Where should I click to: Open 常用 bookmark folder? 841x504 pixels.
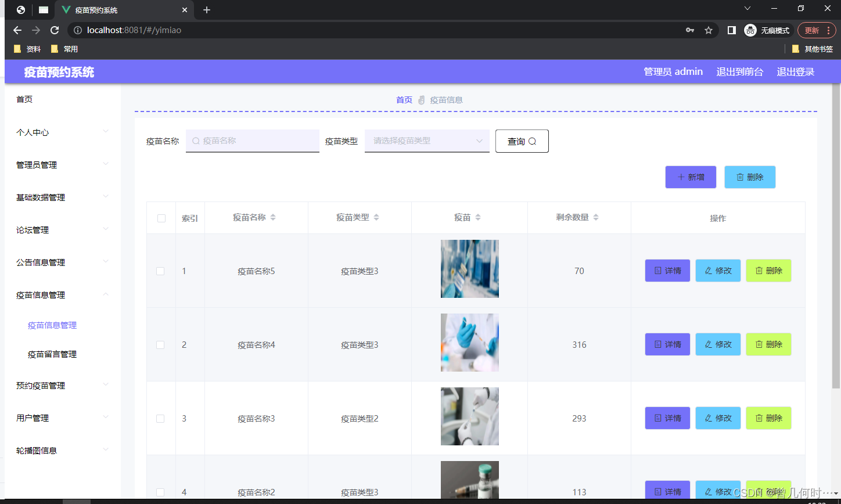pyautogui.click(x=64, y=49)
